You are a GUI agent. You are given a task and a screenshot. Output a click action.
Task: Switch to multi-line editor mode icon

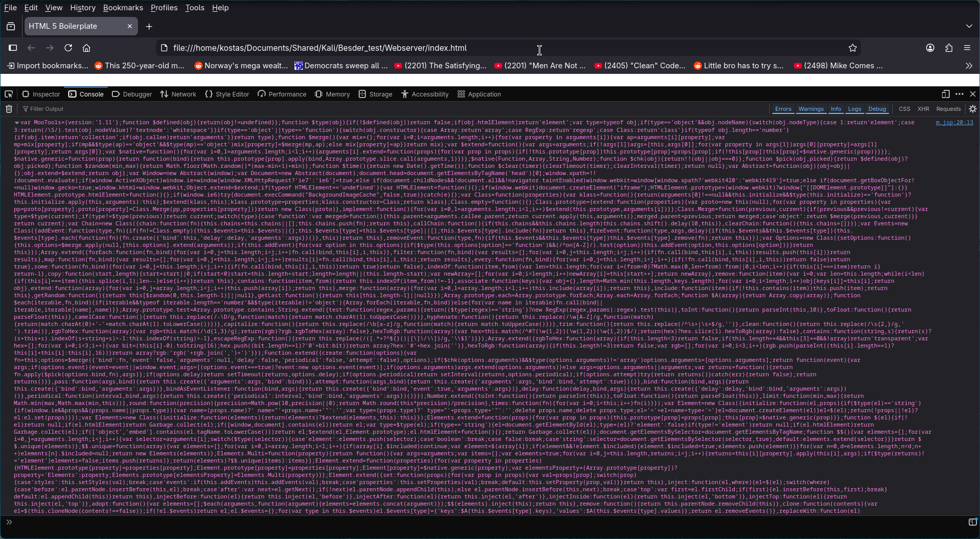(x=972, y=522)
